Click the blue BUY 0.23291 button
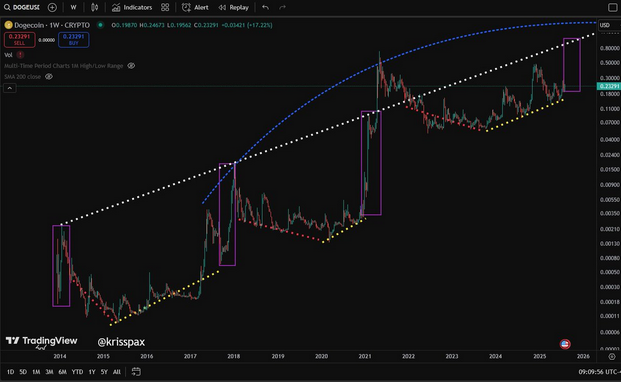 click(x=74, y=40)
